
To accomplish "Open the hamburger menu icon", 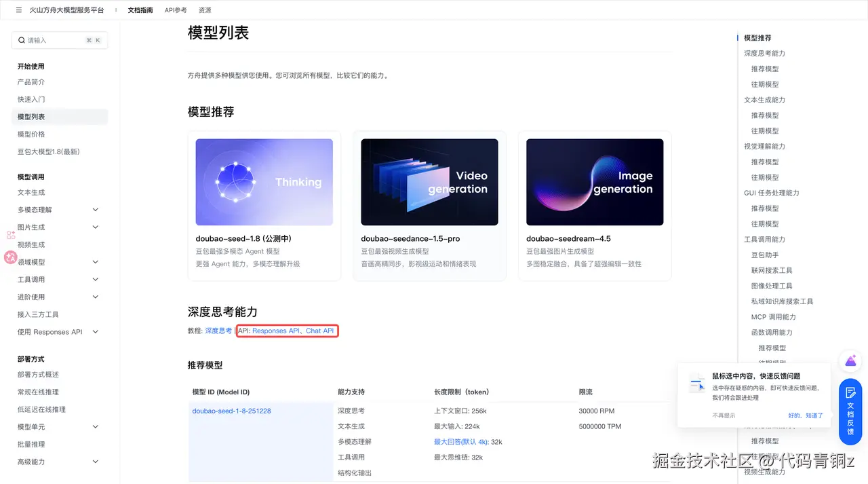I will click(x=19, y=10).
